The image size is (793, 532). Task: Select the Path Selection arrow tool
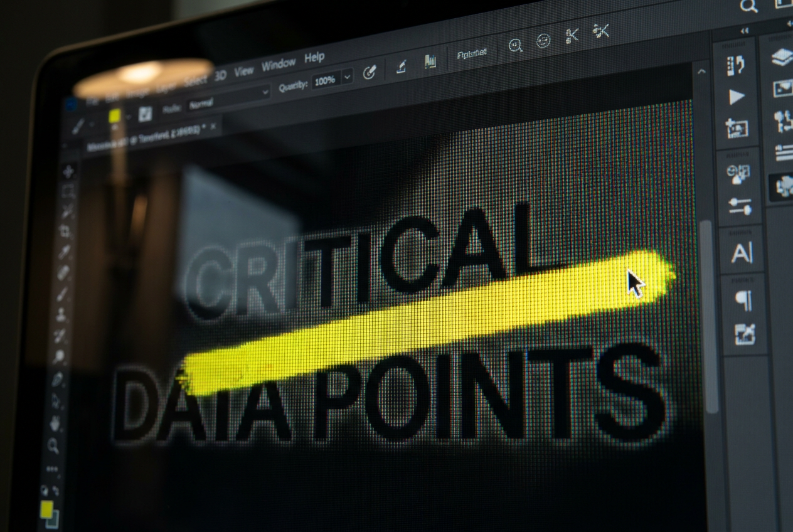[57, 402]
